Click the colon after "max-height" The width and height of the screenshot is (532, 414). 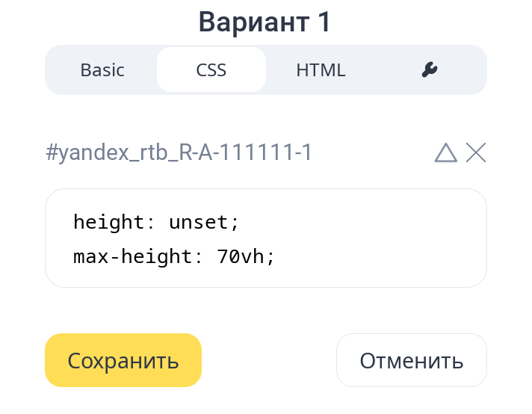click(x=198, y=258)
